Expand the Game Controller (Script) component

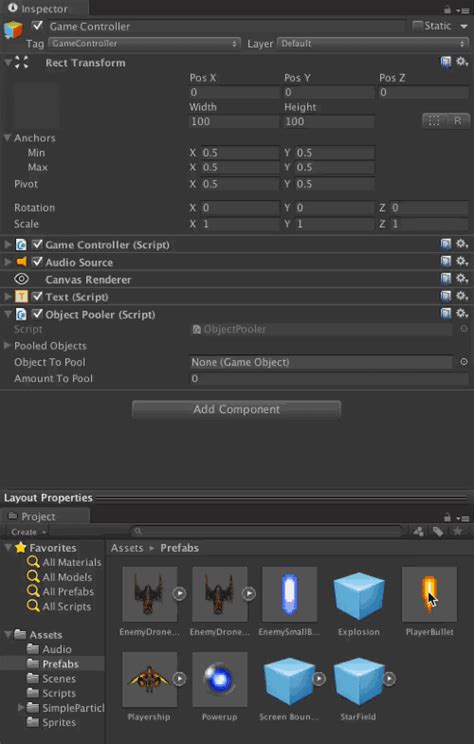point(8,245)
